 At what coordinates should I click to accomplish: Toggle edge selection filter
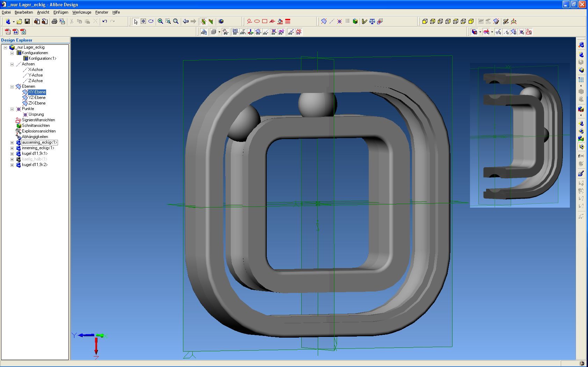point(498,32)
